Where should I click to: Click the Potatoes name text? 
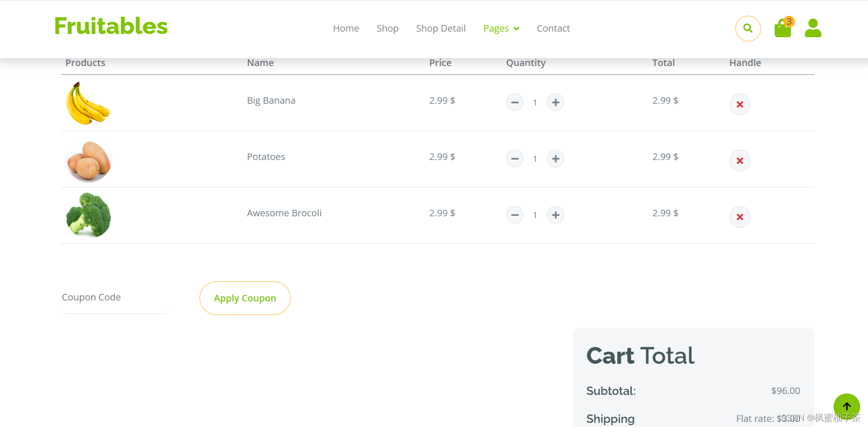point(266,157)
